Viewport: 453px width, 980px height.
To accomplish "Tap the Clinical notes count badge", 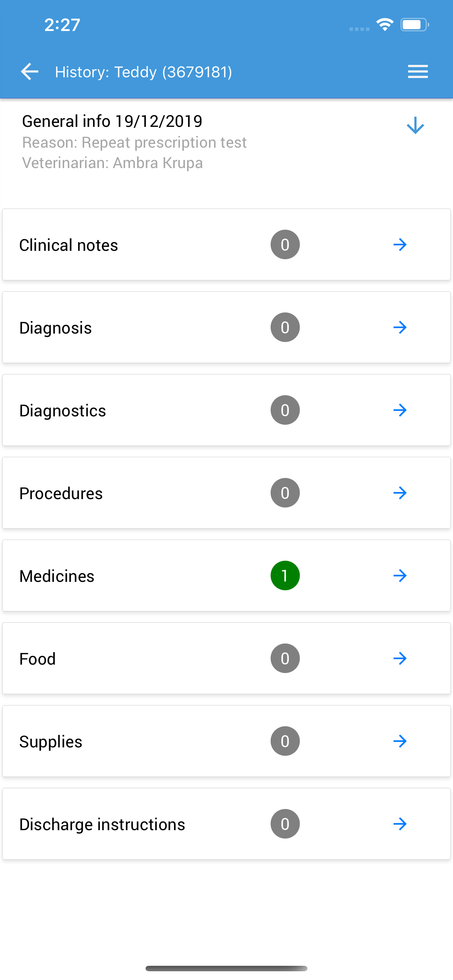I will pyautogui.click(x=285, y=245).
